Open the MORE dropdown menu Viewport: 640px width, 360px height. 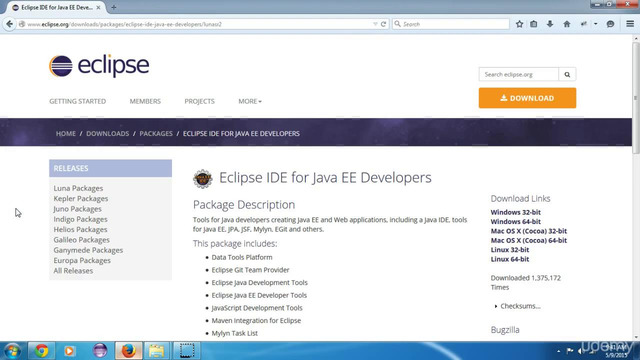[250, 101]
